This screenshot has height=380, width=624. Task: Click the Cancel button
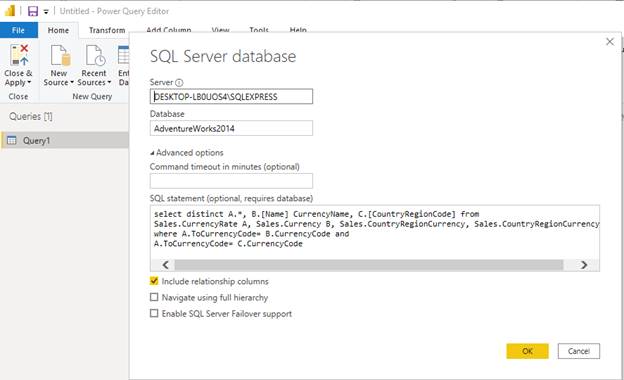pos(579,351)
